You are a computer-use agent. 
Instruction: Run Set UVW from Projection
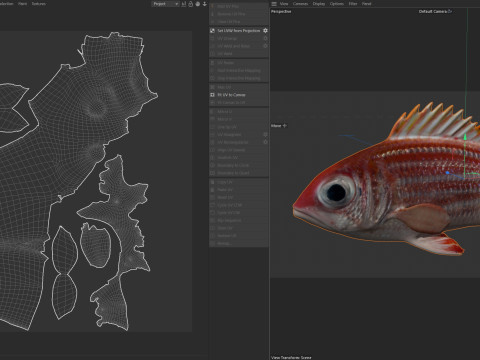[x=239, y=31]
